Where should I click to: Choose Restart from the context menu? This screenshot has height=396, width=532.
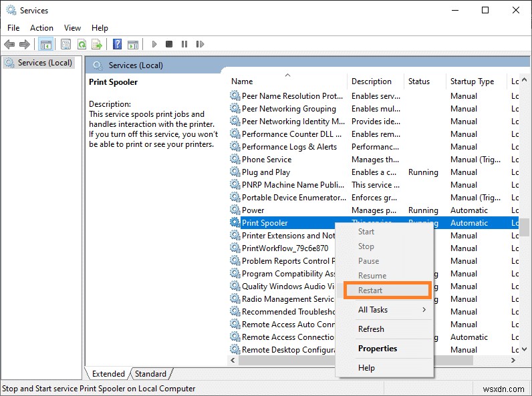pos(387,290)
